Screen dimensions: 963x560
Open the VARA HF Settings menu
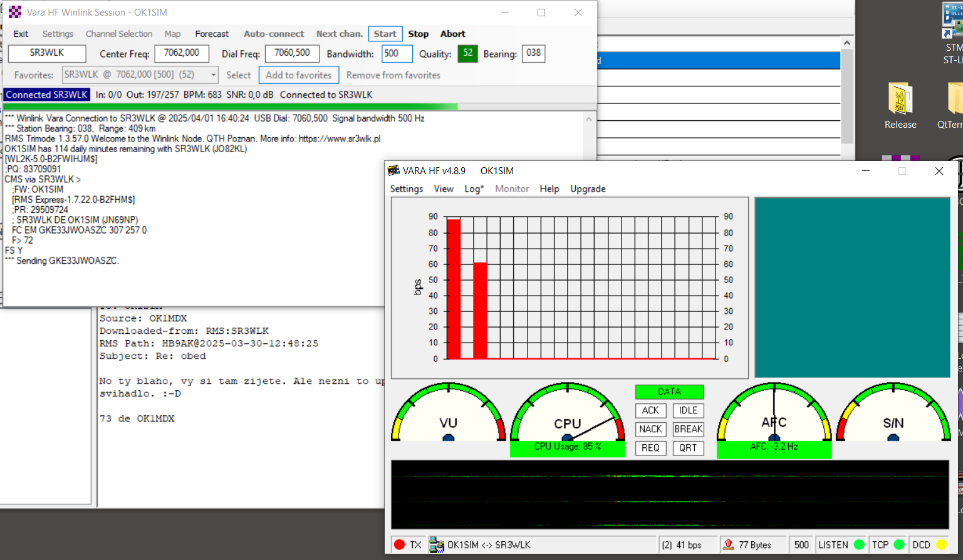click(407, 189)
